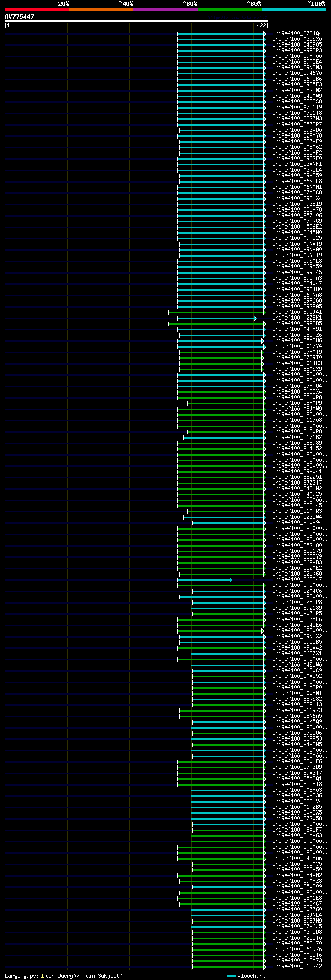Click the cyan ~100% identity legend segment
The height and width of the screenshot is (980, 331).
tap(294, 9)
